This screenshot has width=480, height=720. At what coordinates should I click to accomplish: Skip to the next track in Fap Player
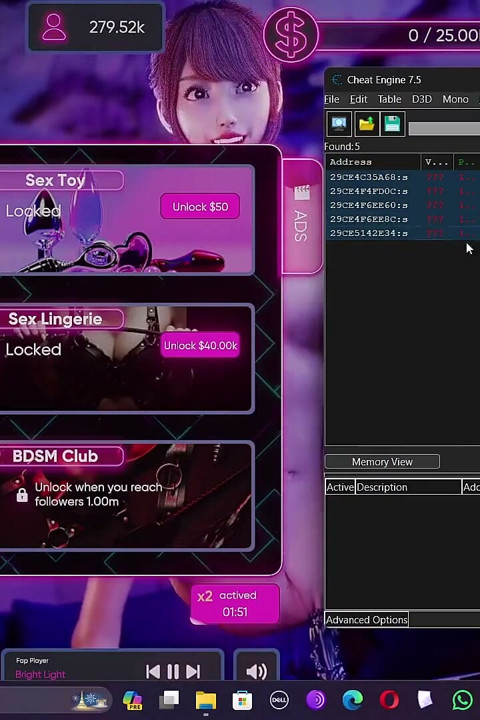(x=193, y=672)
